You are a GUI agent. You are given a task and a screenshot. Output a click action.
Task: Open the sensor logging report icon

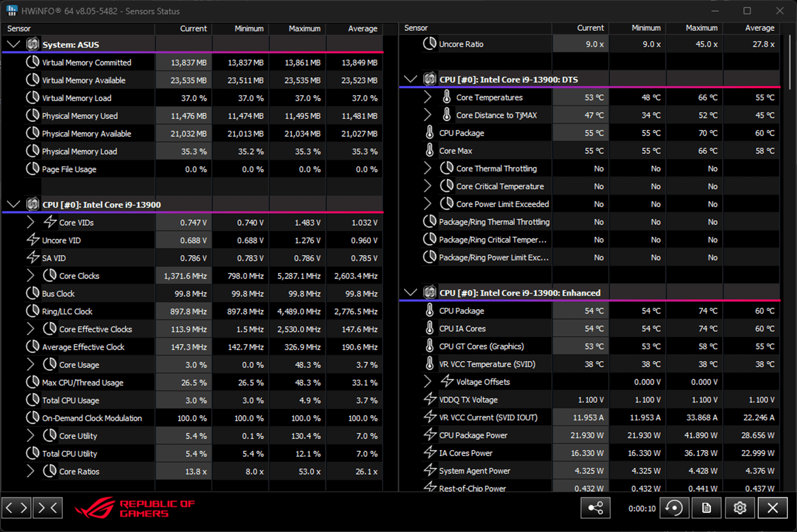(x=707, y=508)
